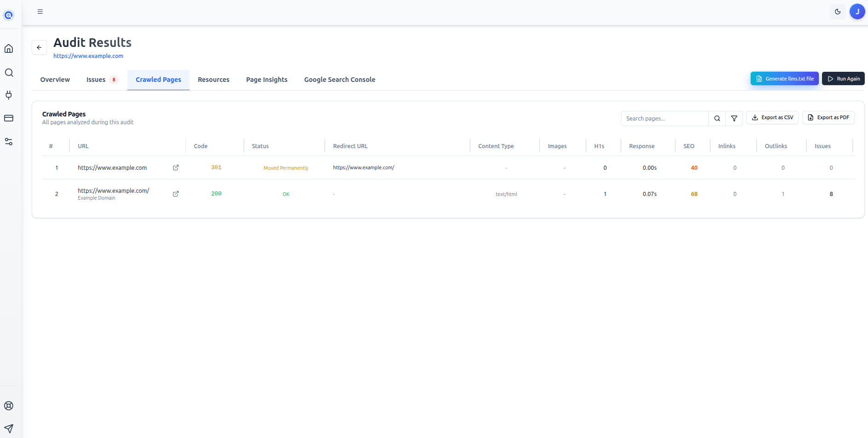Open the search icon in sidebar
Image resolution: width=868 pixels, height=438 pixels.
(x=9, y=73)
